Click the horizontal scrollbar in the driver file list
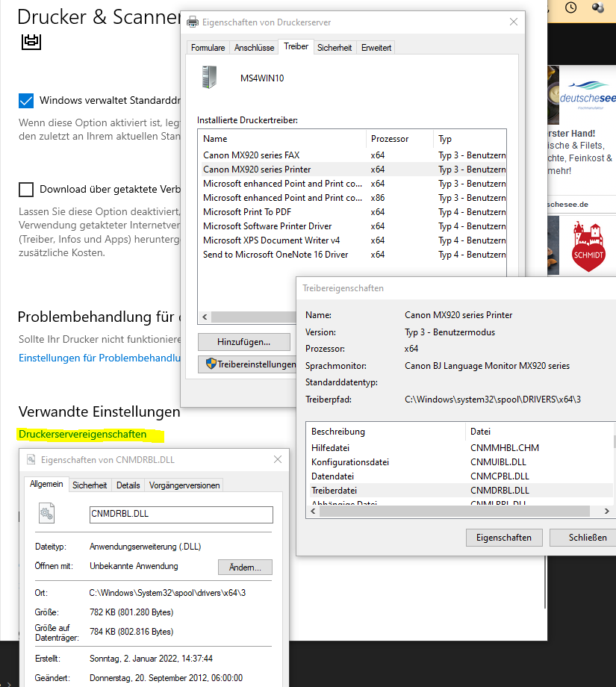The image size is (616, 687). tap(455, 511)
